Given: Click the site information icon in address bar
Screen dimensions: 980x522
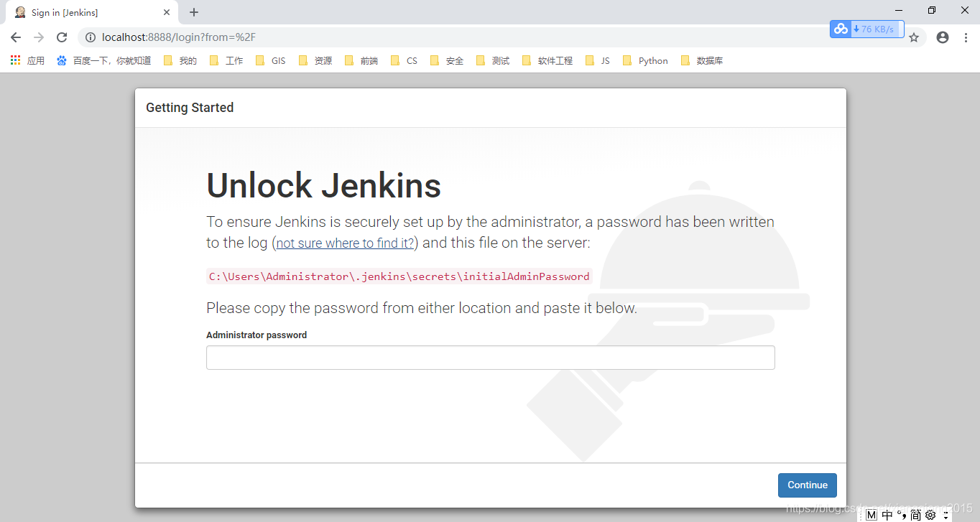Looking at the screenshot, I should click(91, 37).
